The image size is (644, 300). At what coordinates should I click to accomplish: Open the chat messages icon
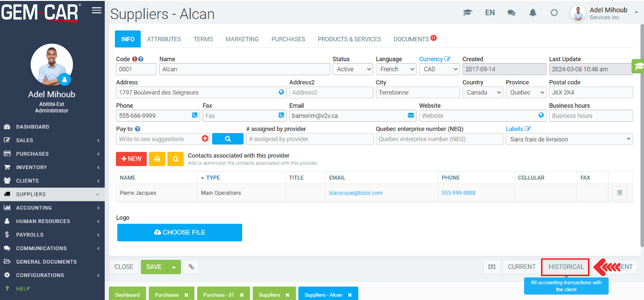click(x=511, y=13)
